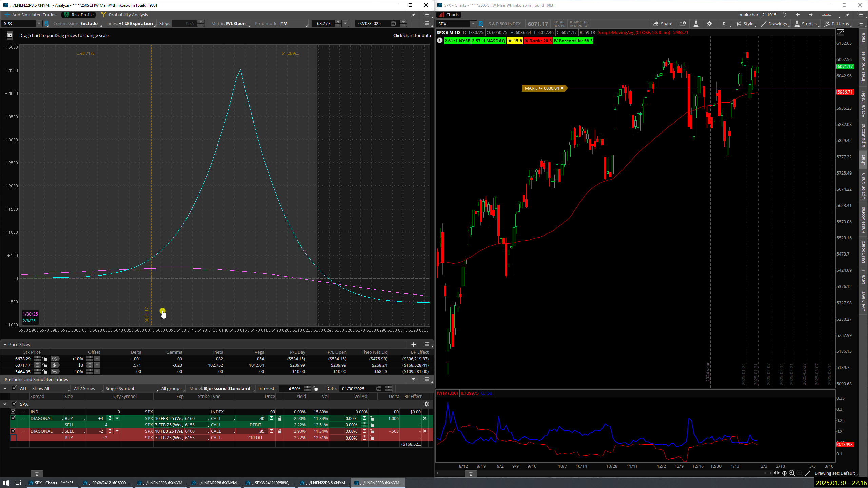Open the Analyze SPX symbol dropdown
Image resolution: width=868 pixels, height=488 pixels.
click(x=39, y=23)
